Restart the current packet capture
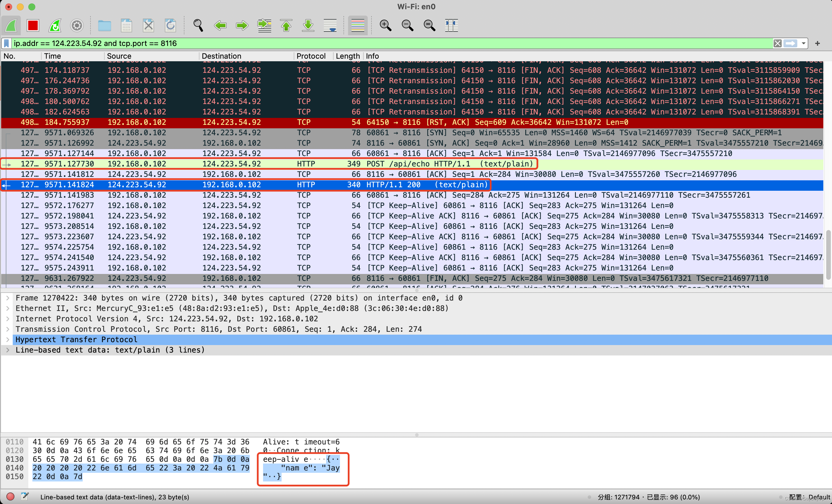The height and width of the screenshot is (504, 832). point(55,25)
